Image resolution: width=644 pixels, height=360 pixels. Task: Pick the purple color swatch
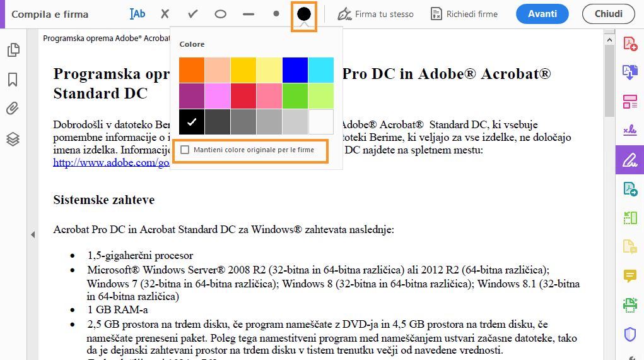click(x=192, y=96)
